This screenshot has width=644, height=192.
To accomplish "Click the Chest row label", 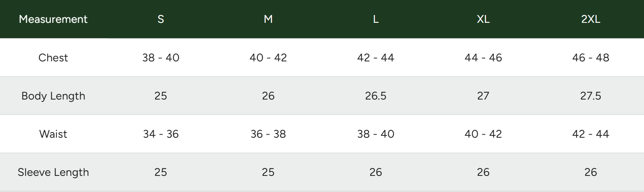I will click(53, 57).
